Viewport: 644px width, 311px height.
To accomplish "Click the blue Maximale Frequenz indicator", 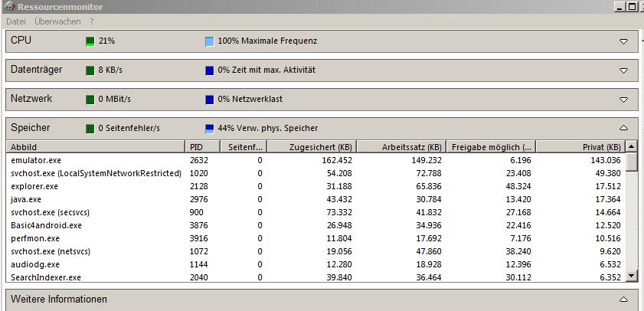I will click(209, 41).
